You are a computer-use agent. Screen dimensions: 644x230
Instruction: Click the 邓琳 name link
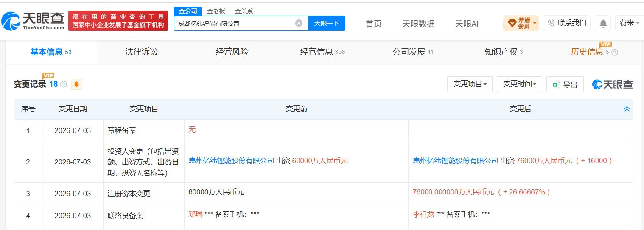[196, 214]
